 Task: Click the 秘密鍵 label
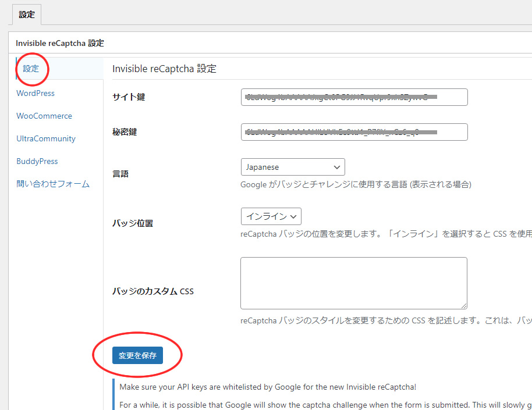click(x=125, y=132)
